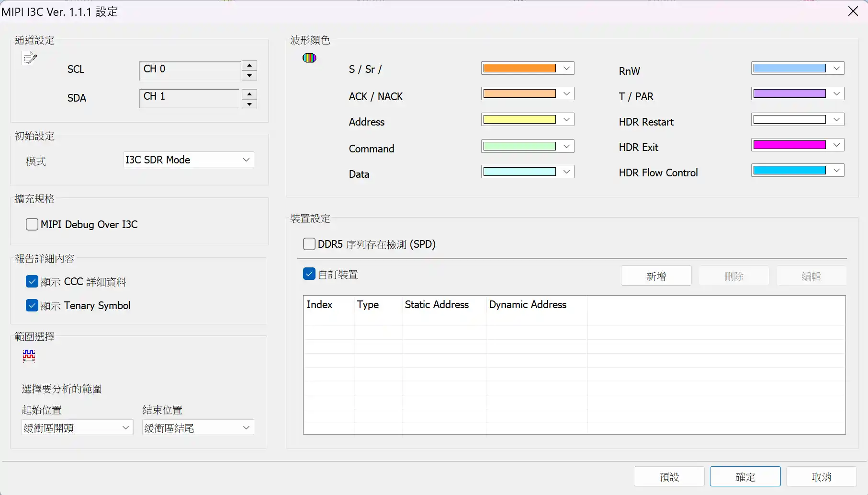
Task: Click the 新增 button
Action: (656, 276)
